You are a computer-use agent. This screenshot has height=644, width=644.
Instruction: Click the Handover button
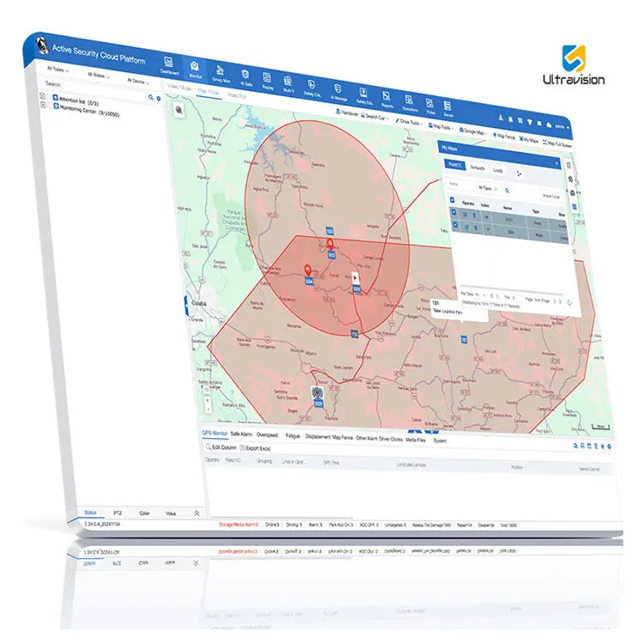348,112
